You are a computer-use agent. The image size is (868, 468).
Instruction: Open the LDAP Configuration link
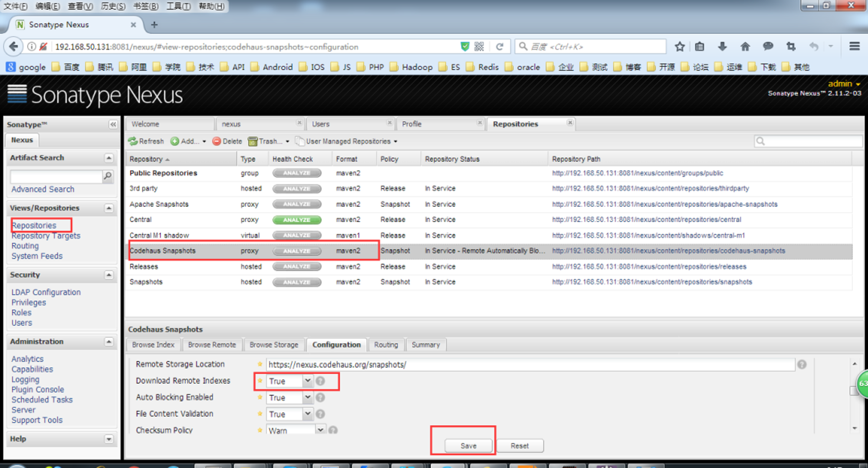(46, 292)
